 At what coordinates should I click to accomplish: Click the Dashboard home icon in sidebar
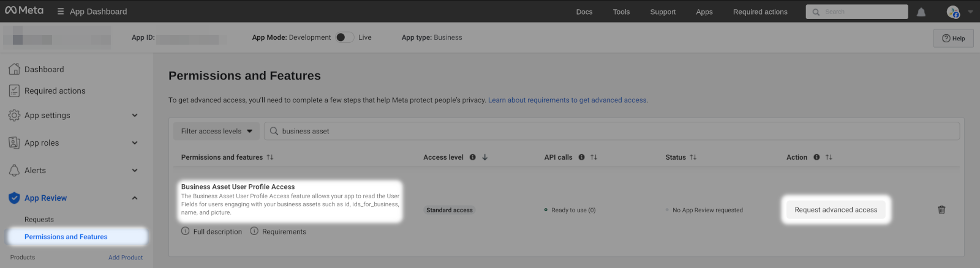click(x=14, y=69)
